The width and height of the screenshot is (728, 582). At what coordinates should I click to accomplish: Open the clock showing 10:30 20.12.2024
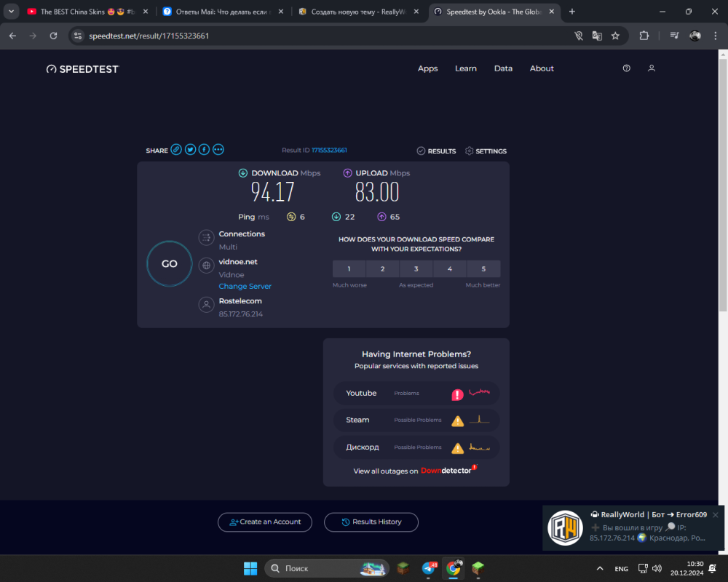tap(687, 568)
